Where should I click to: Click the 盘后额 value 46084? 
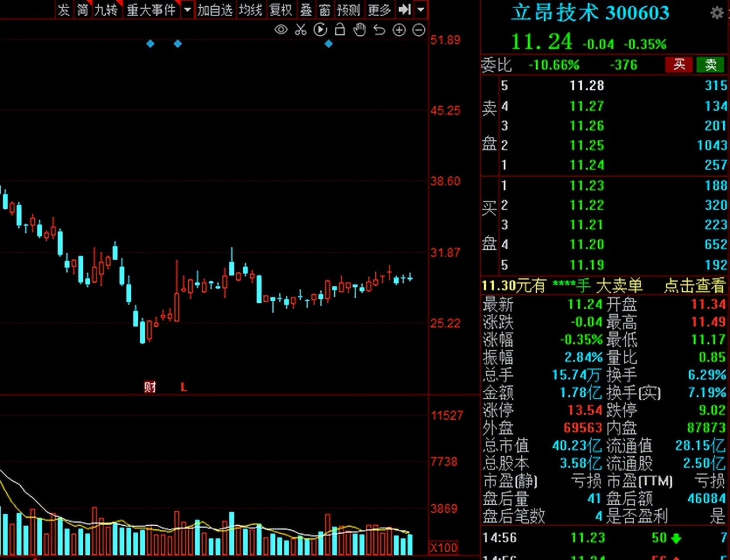[x=706, y=498]
